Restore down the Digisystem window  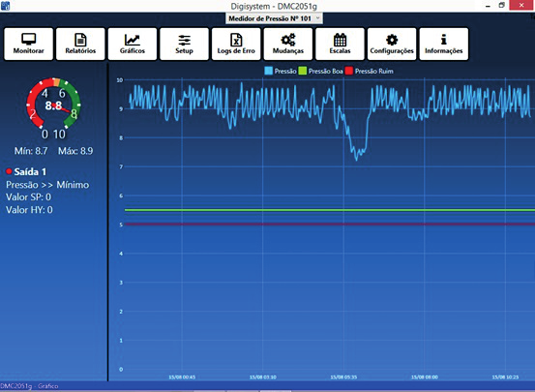[x=501, y=5]
